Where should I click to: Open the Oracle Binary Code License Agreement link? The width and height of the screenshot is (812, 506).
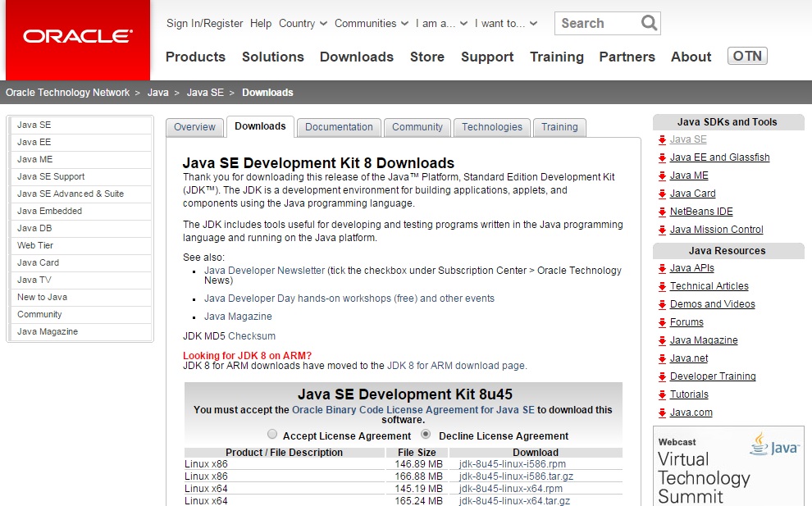(413, 409)
